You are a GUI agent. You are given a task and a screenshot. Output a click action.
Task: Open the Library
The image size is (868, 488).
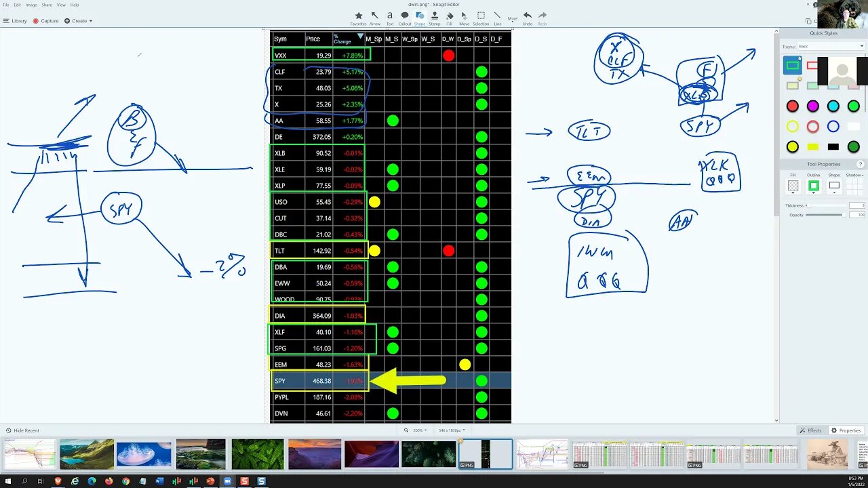coord(15,21)
